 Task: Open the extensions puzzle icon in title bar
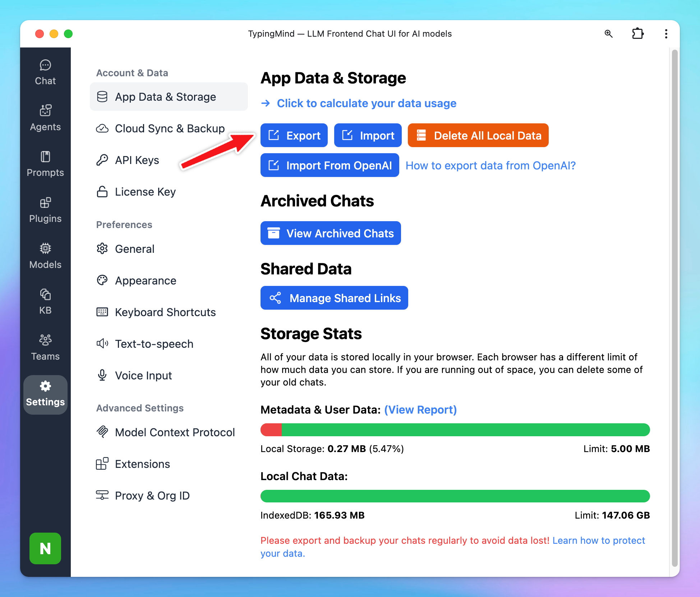click(x=637, y=34)
